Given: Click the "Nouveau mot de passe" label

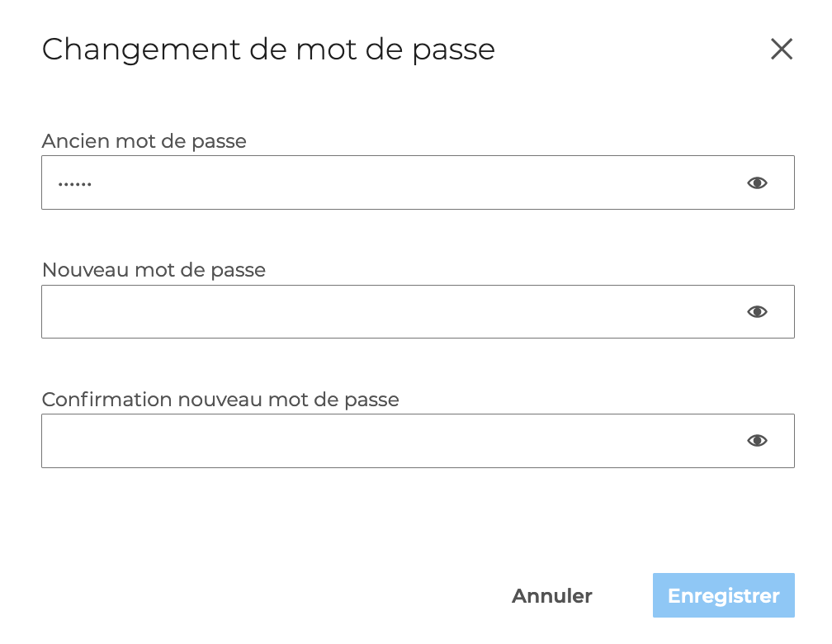Looking at the screenshot, I should click(154, 270).
